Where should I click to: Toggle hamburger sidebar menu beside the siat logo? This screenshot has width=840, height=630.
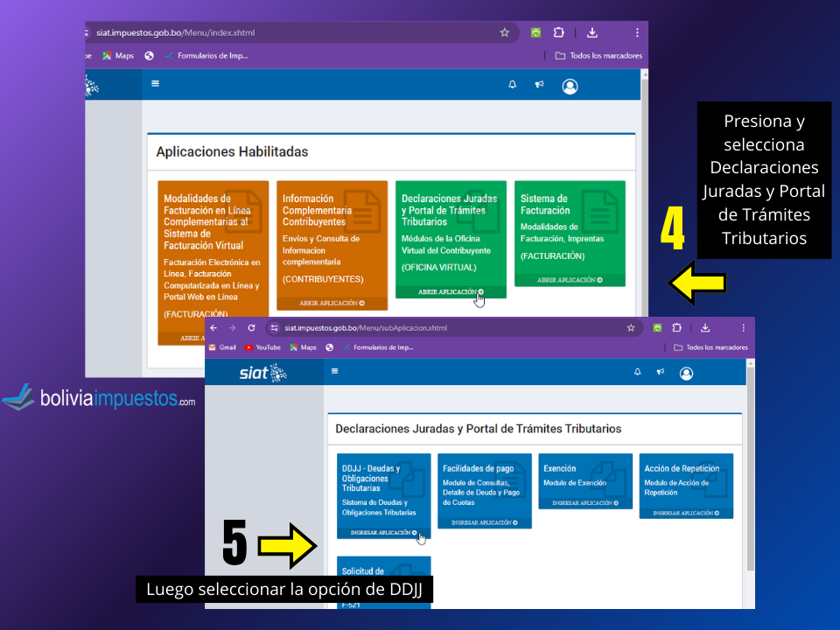334,372
